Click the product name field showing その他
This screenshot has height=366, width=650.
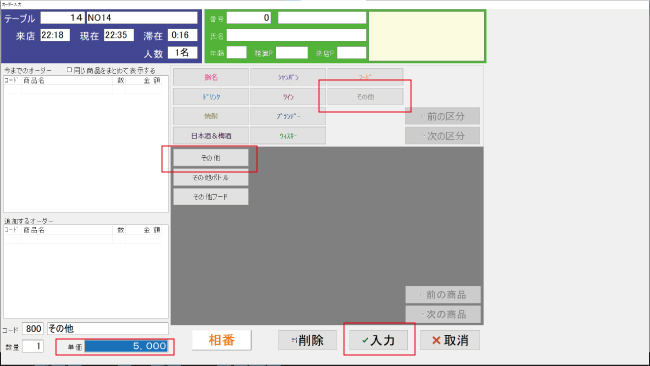pyautogui.click(x=108, y=329)
